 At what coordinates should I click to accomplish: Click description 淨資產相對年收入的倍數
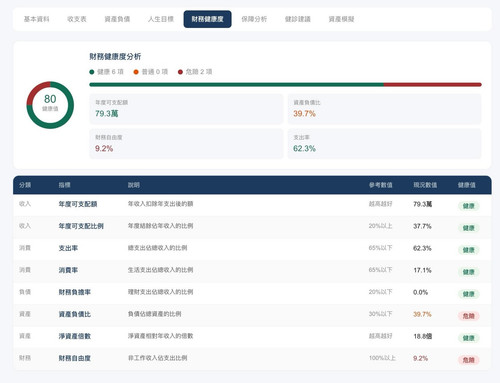[x=161, y=336]
